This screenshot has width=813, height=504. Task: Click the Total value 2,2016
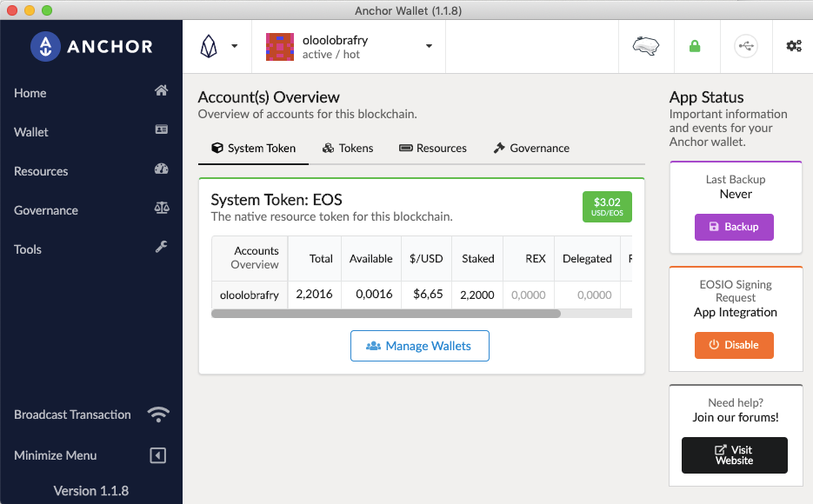click(x=314, y=295)
